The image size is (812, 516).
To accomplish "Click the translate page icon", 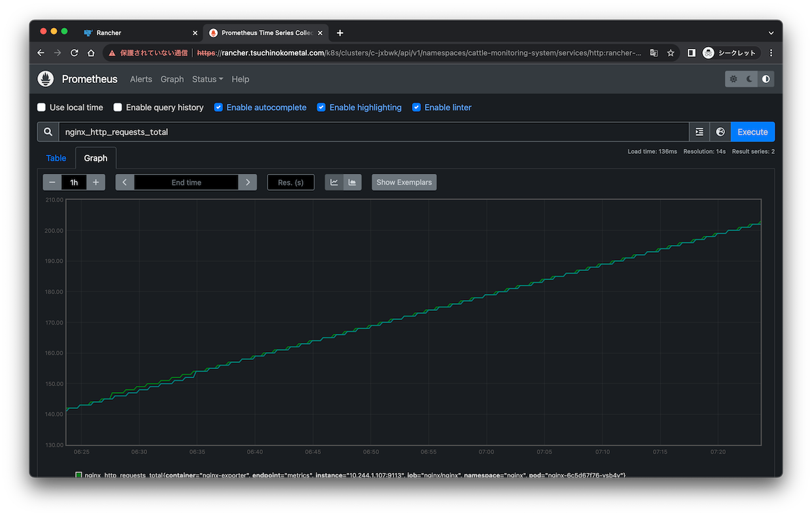I will point(654,53).
